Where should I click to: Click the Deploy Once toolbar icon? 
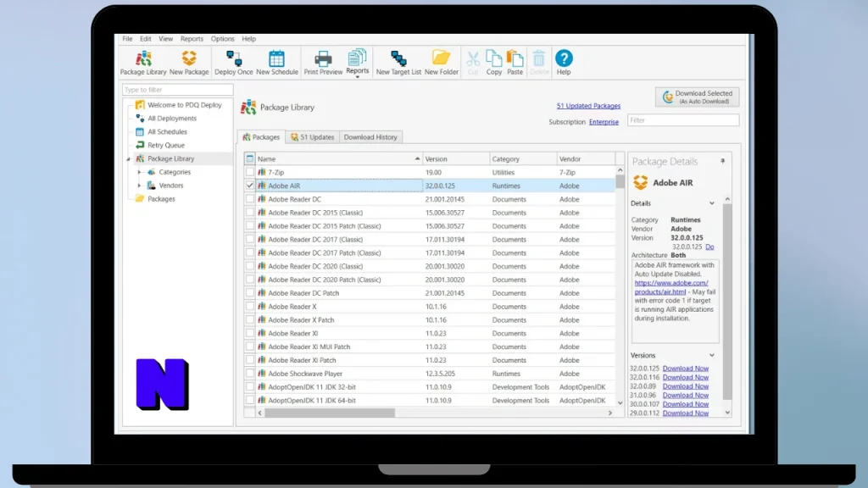(x=234, y=63)
